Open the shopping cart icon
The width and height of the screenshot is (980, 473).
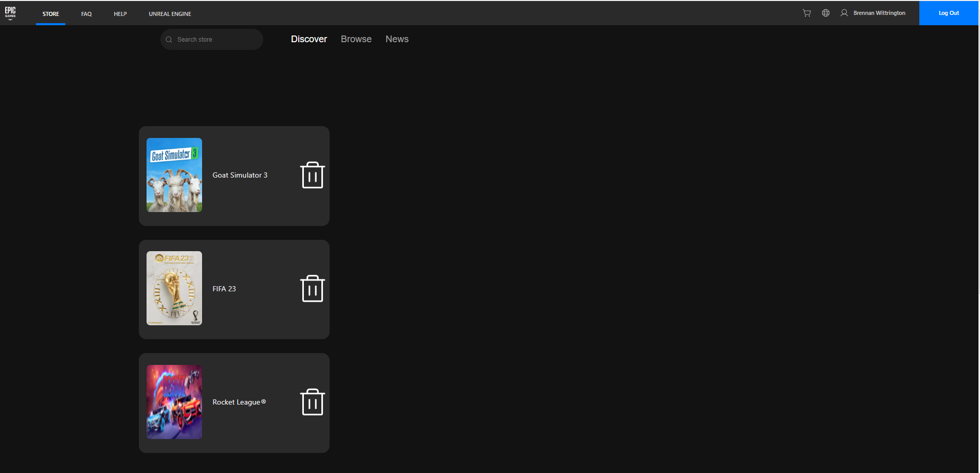tap(807, 13)
